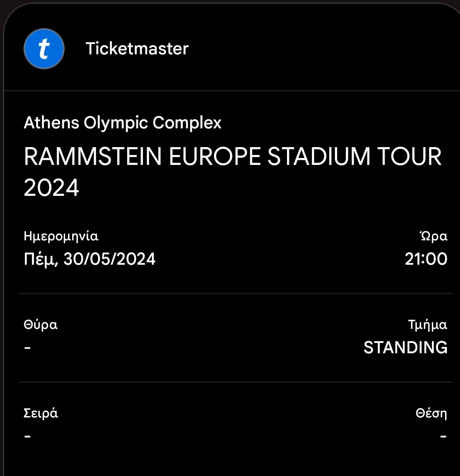Tap the Ticketmaster header name
The height and width of the screenshot is (476, 460).
coord(137,49)
